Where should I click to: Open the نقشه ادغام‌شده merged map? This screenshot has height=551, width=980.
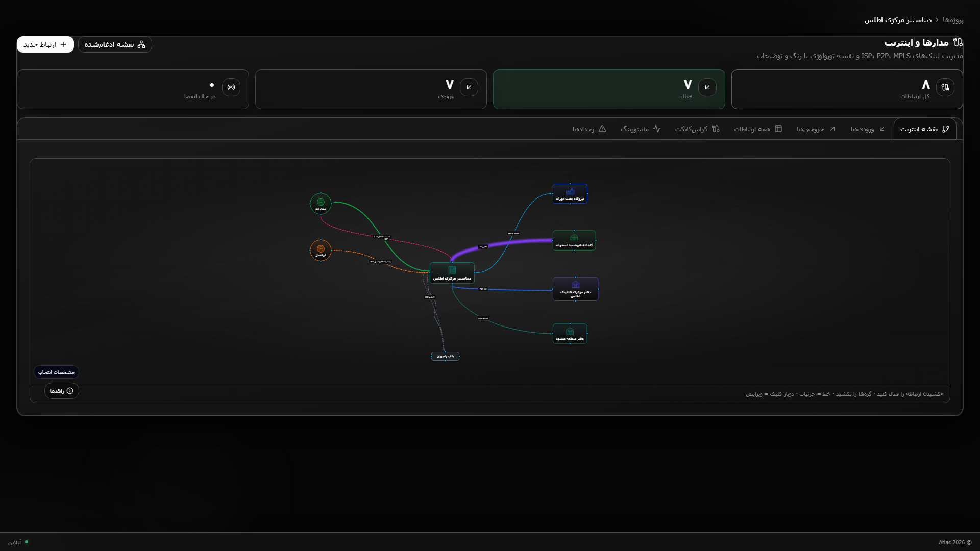[115, 44]
